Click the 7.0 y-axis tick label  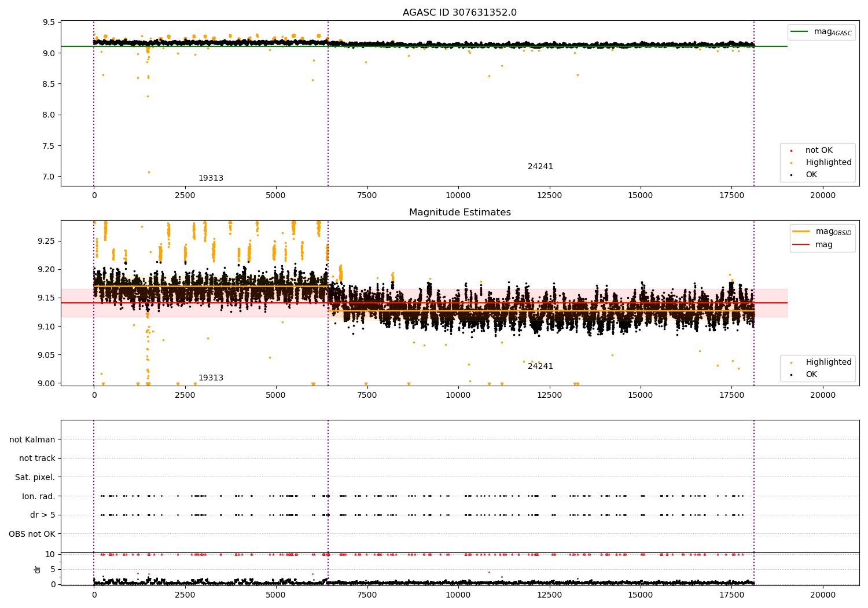point(49,177)
